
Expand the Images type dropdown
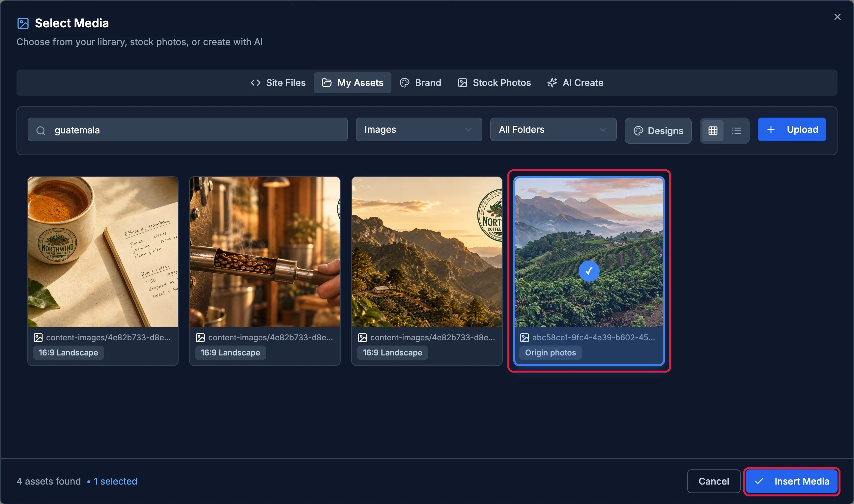click(x=418, y=129)
